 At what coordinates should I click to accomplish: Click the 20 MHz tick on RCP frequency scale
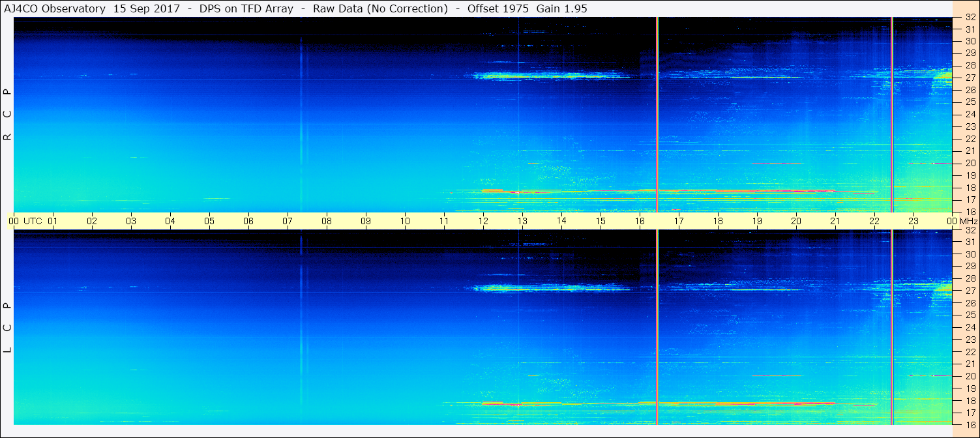click(970, 163)
